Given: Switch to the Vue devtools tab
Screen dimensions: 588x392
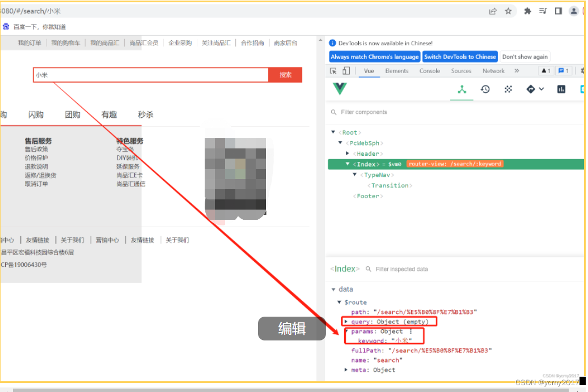Looking at the screenshot, I should (x=369, y=71).
